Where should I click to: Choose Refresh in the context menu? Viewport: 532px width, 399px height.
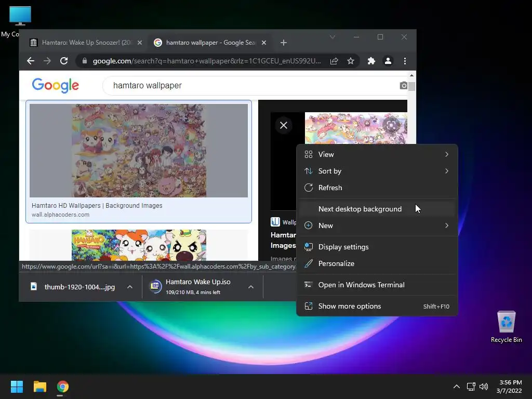[377, 188]
